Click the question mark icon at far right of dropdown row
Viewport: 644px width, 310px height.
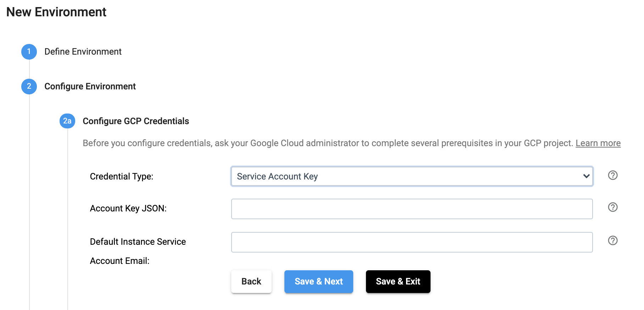612,175
